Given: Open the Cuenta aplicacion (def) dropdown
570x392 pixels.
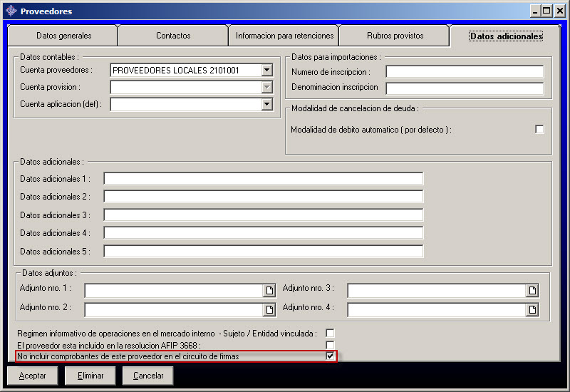Looking at the screenshot, I should coord(267,104).
